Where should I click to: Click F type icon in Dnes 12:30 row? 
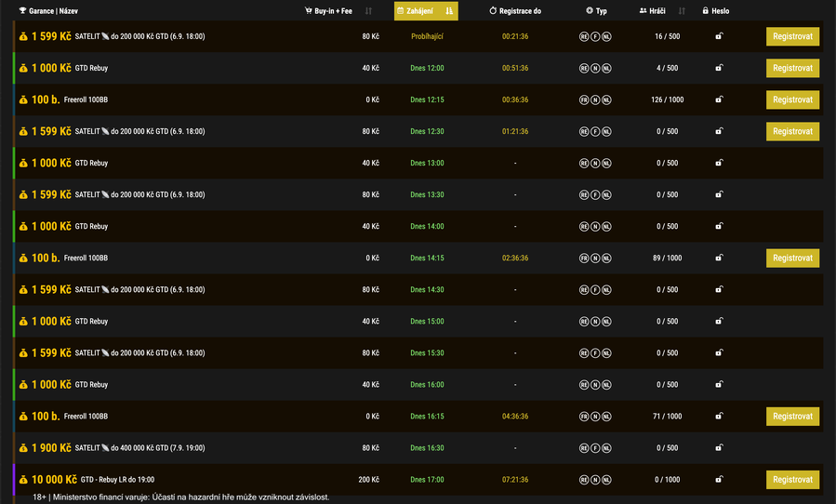595,132
